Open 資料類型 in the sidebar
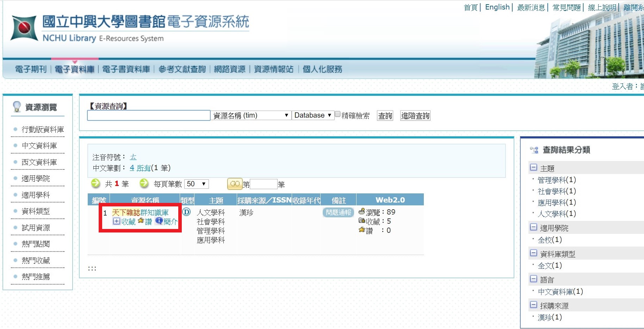This screenshot has height=329, width=644. (36, 211)
